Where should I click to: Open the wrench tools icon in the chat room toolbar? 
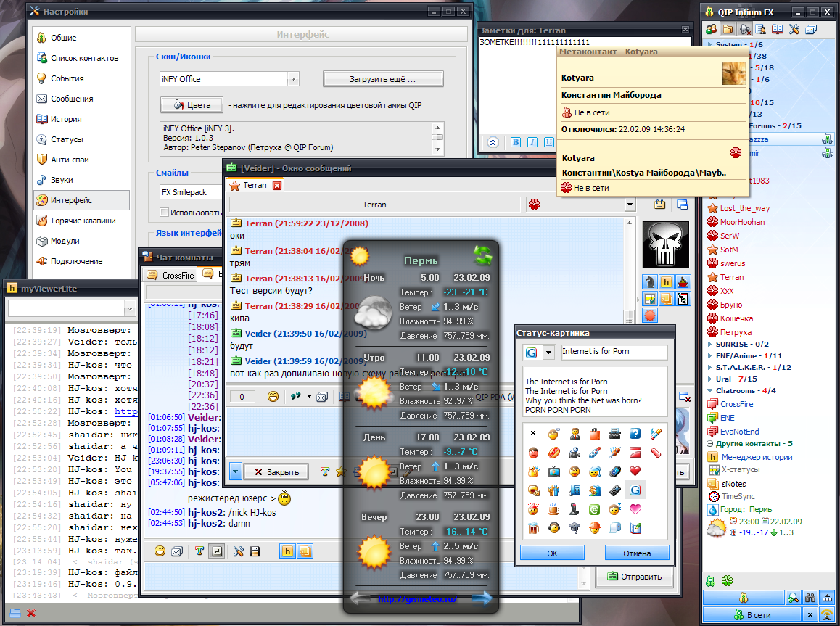click(x=239, y=551)
